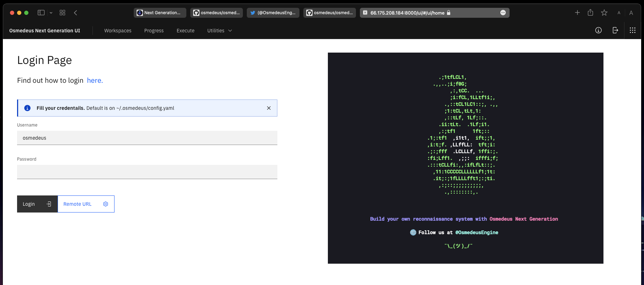Click the @OsmedeusEngine handle in the banner
This screenshot has height=285, width=644.
click(477, 232)
